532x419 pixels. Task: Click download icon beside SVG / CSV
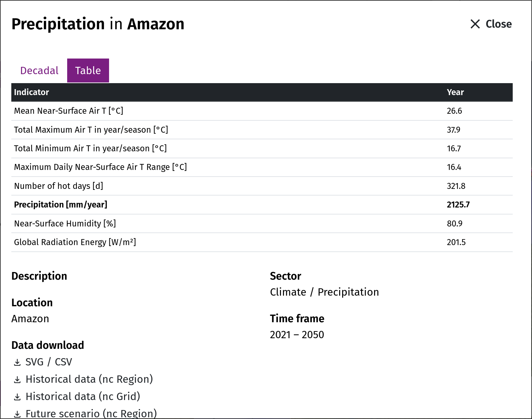click(17, 362)
